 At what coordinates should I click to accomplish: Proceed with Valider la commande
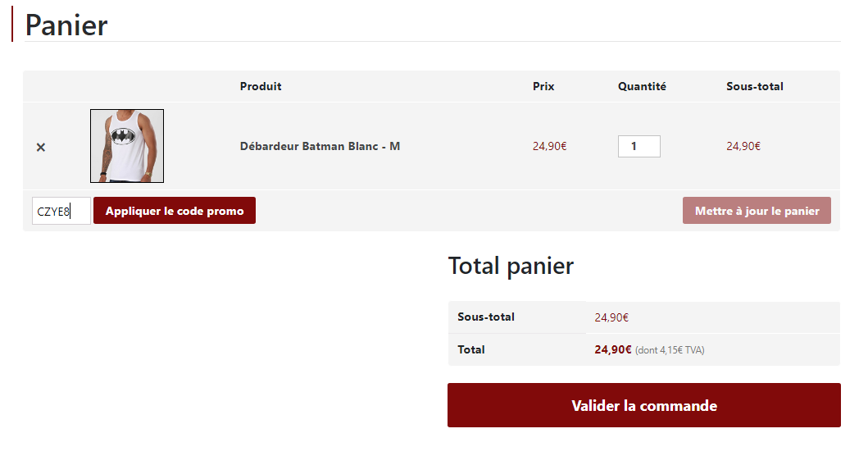coord(643,405)
